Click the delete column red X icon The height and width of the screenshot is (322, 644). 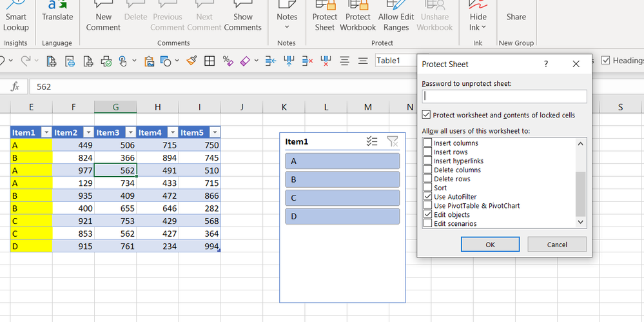tap(326, 61)
